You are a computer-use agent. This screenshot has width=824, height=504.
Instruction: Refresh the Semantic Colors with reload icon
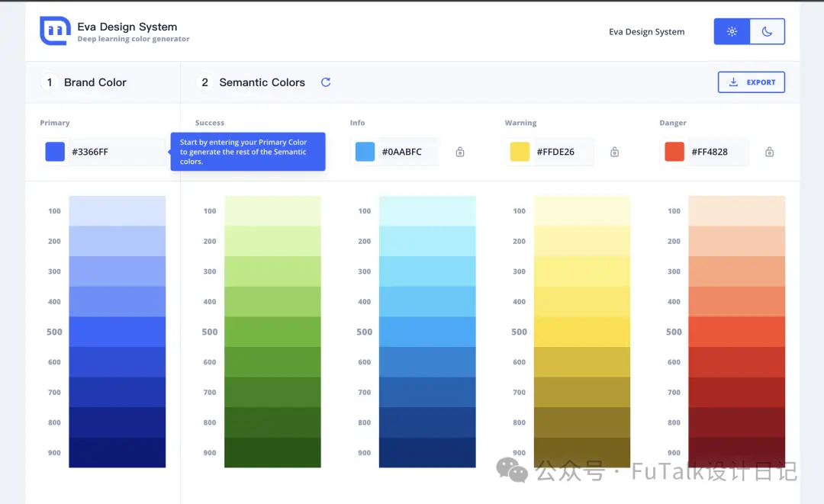[x=326, y=82]
